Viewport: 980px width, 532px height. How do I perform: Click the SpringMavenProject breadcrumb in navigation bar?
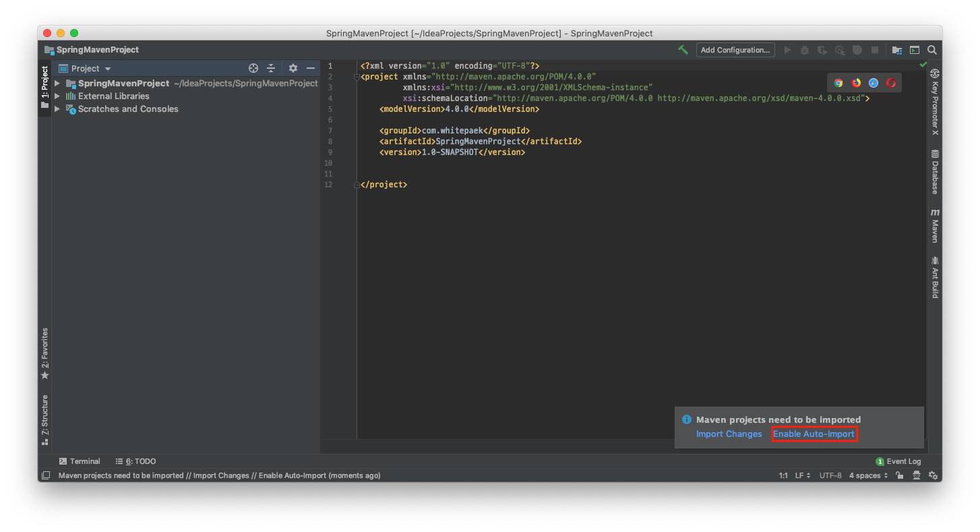[92, 50]
